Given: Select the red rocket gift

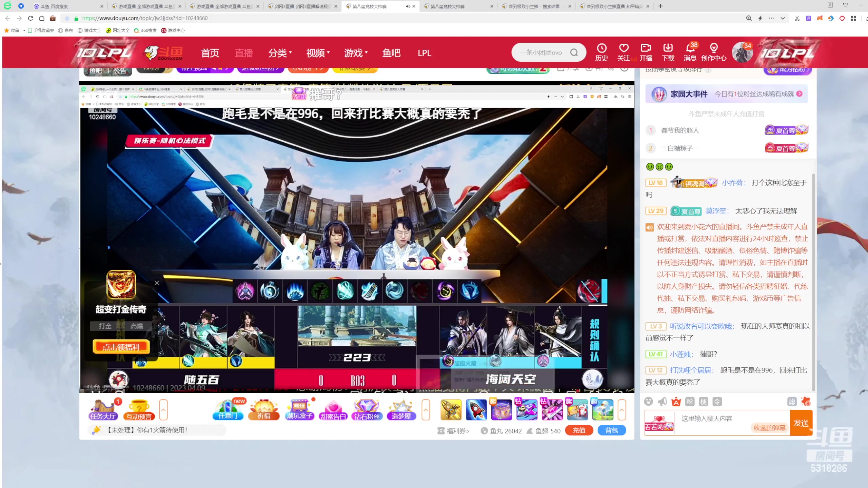Looking at the screenshot, I should 476,410.
